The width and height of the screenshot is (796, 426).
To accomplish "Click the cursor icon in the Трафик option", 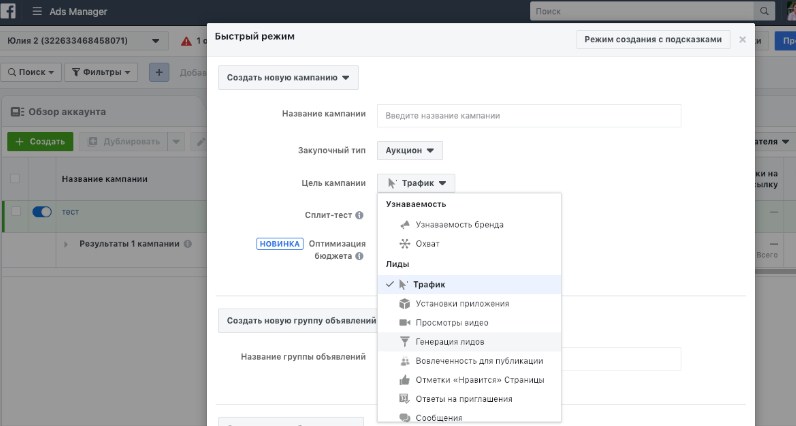I will (x=403, y=285).
